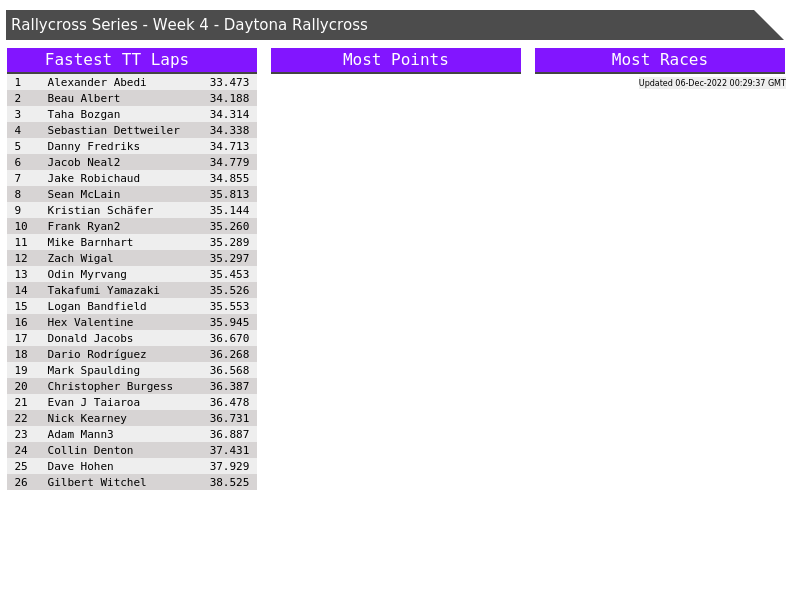Select Dario Rodríguez in standings
The height and width of the screenshot is (600, 800).
click(x=96, y=354)
